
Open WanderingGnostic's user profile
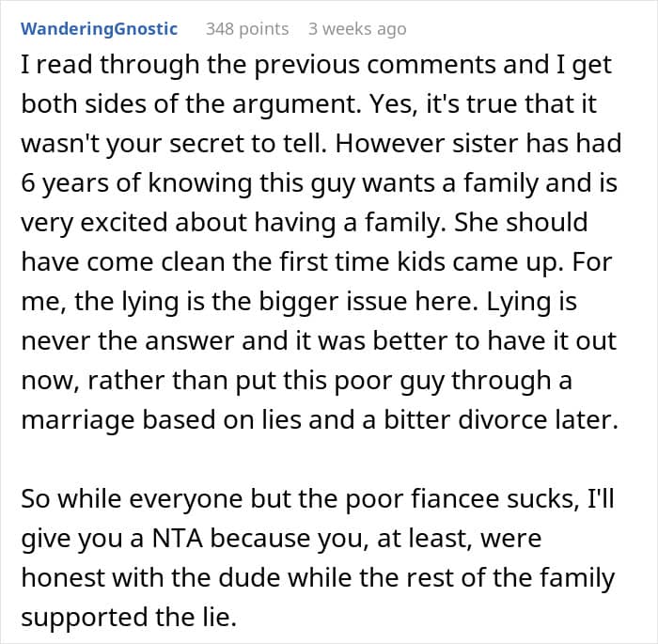(x=99, y=28)
